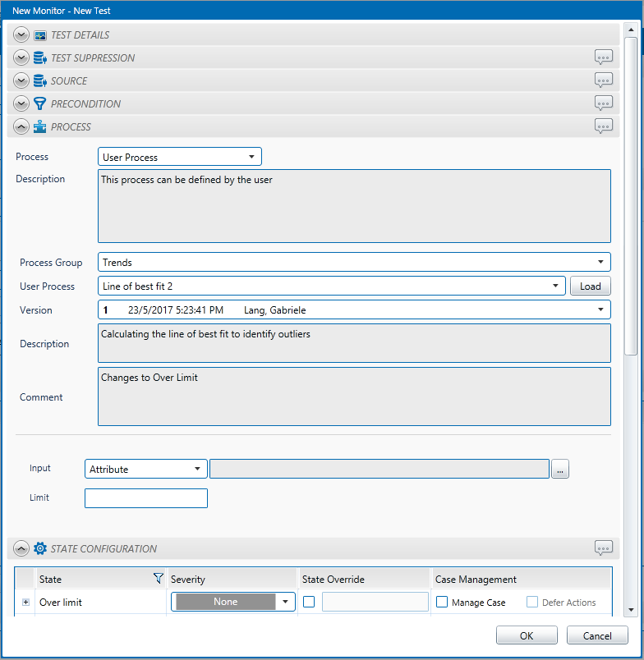The width and height of the screenshot is (644, 660).
Task: Open the User Process dropdown list
Action: pyautogui.click(x=331, y=286)
